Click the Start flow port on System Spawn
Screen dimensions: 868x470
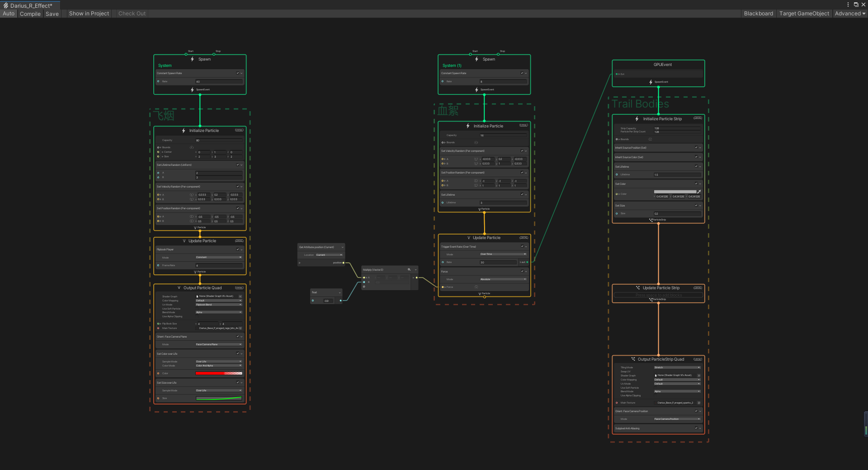[x=186, y=54]
